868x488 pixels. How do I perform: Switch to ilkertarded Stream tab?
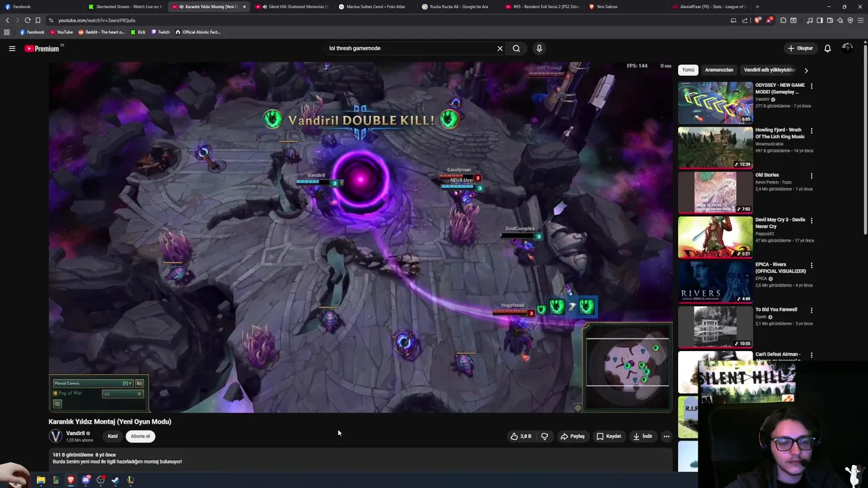point(125,7)
